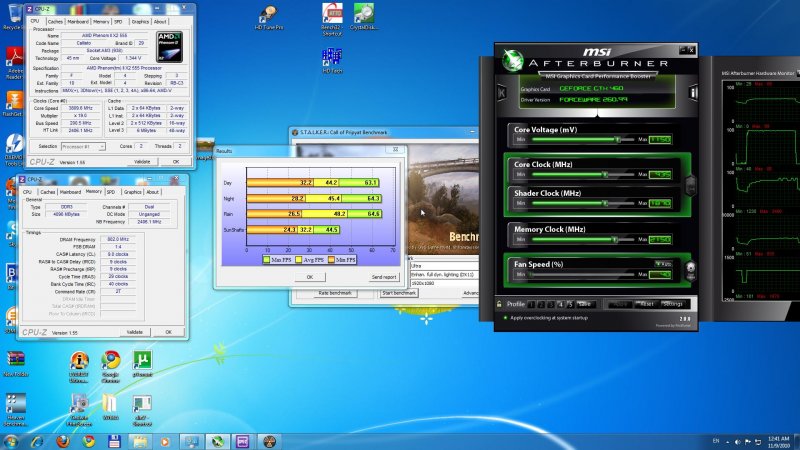Screen dimensions: 800x450
Task: Select Graphics tab in lower CPU-Z window
Action: pyautogui.click(x=132, y=192)
